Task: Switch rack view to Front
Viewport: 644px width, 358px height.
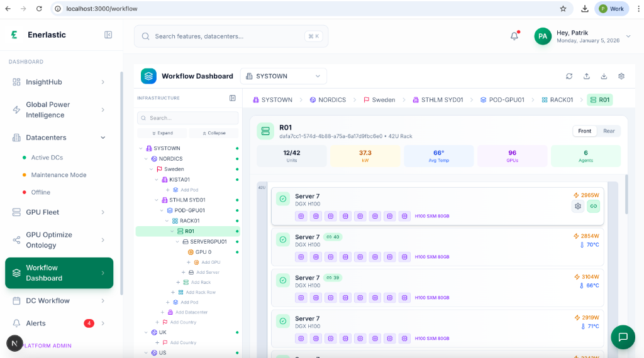Action: pos(584,131)
